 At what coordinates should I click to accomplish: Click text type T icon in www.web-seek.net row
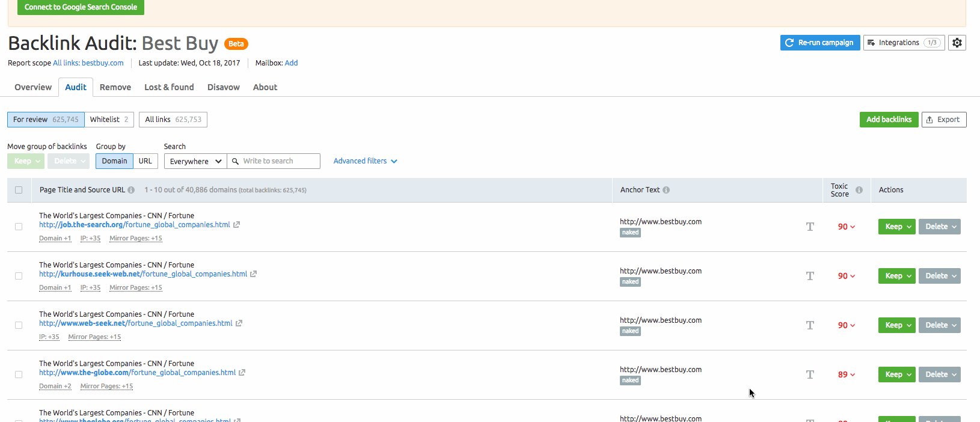point(810,325)
